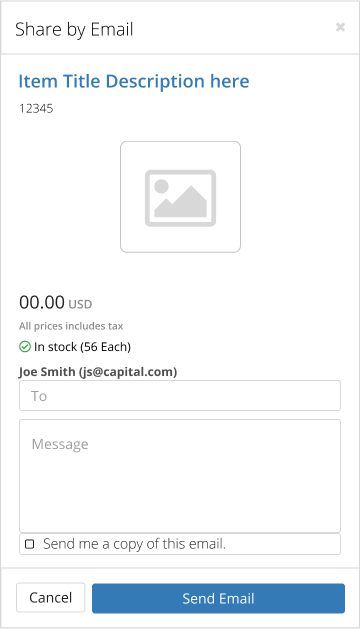Select the item number 12345
360x629 pixels.
36,109
